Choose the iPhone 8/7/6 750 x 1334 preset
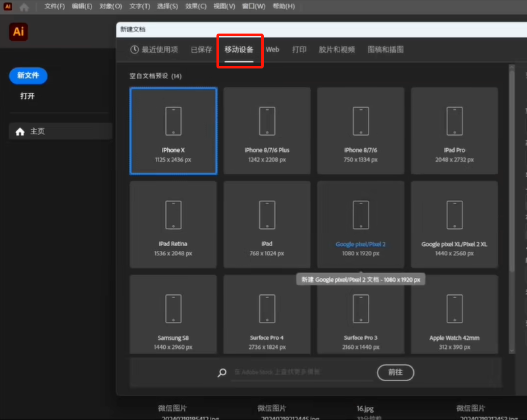527x420 pixels. coord(361,131)
